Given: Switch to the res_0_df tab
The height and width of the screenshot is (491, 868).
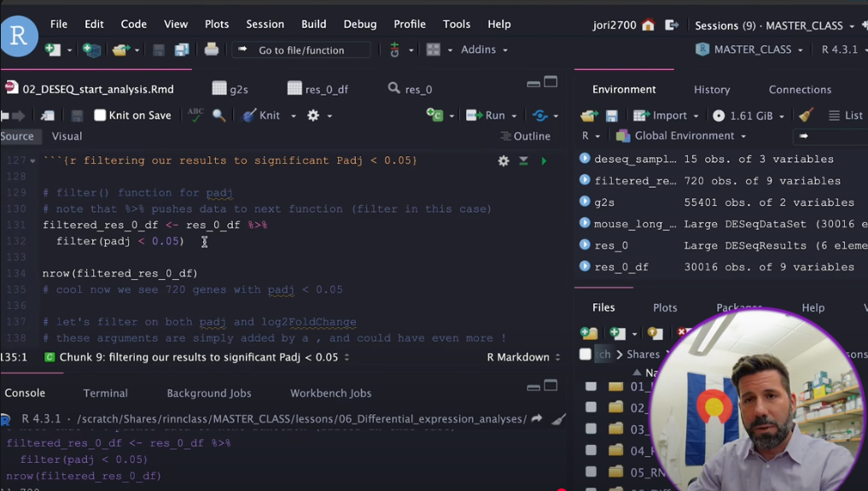Looking at the screenshot, I should (x=318, y=89).
